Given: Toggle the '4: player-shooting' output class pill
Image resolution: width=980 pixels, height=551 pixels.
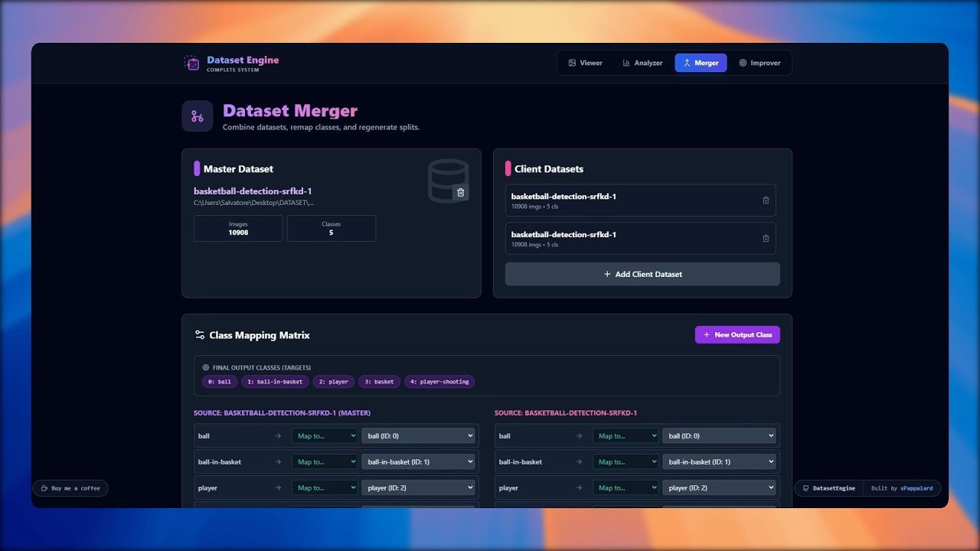Looking at the screenshot, I should [439, 381].
